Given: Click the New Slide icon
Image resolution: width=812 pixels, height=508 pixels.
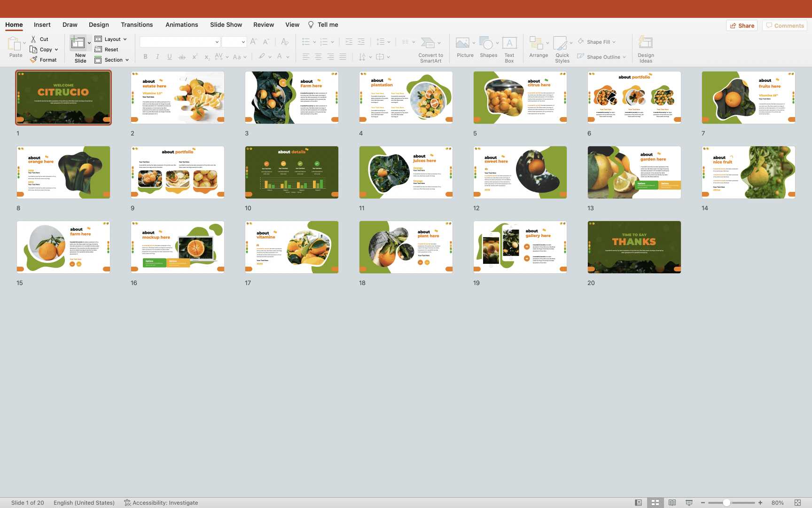Looking at the screenshot, I should [78, 43].
